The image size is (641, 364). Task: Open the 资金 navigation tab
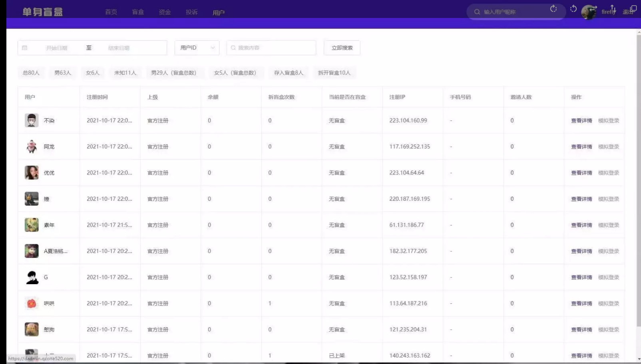click(165, 12)
